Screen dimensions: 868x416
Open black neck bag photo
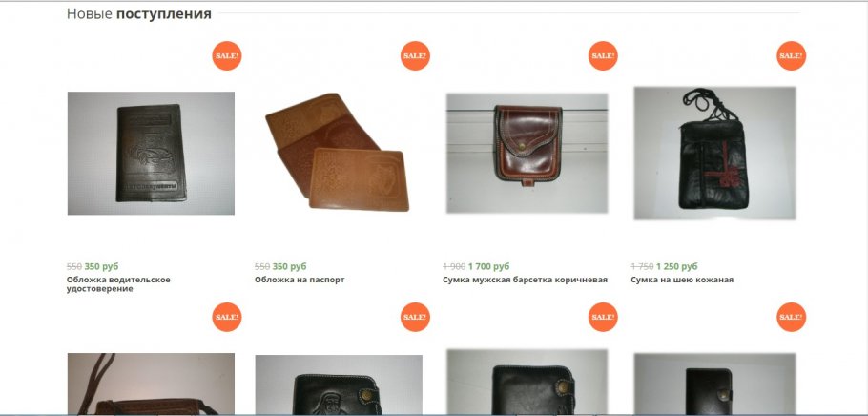714,154
